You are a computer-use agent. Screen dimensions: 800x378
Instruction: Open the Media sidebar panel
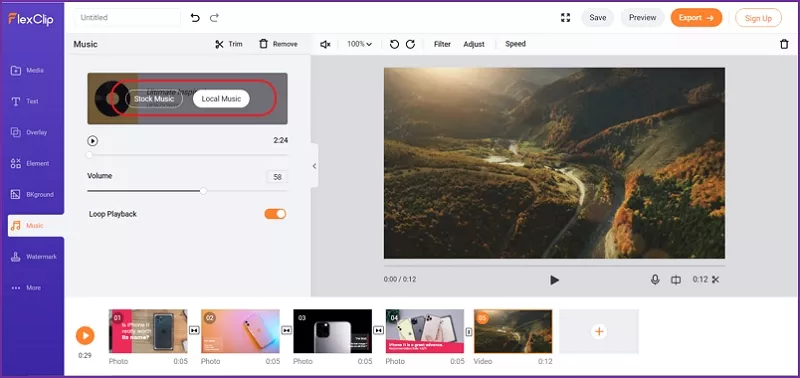[28, 70]
